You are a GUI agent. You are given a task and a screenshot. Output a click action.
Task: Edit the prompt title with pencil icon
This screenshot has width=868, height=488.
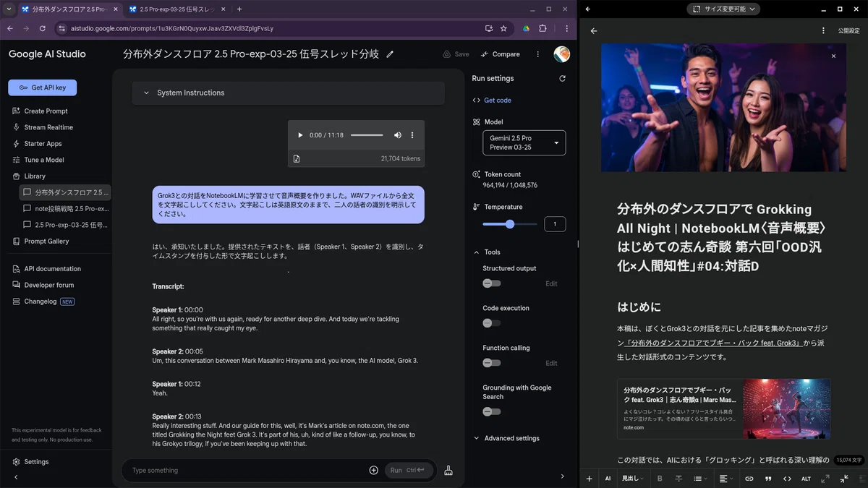390,54
